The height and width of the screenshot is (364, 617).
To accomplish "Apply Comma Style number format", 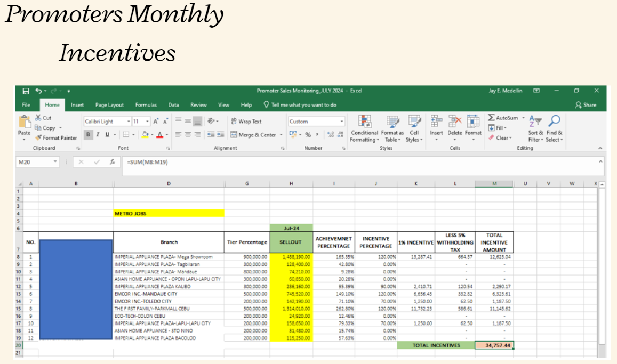I will point(317,134).
